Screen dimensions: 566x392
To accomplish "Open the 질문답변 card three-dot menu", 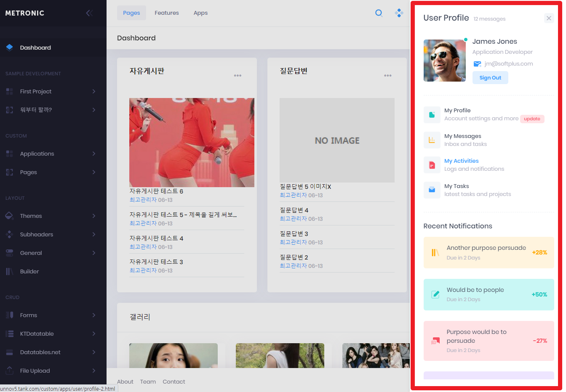I will (387, 76).
